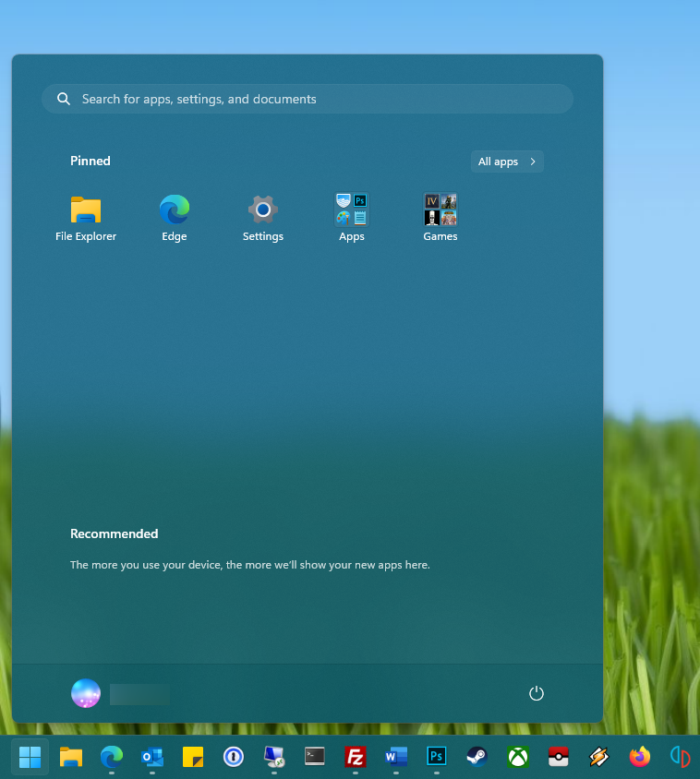Open Microsoft Edge on the taskbar

112,757
